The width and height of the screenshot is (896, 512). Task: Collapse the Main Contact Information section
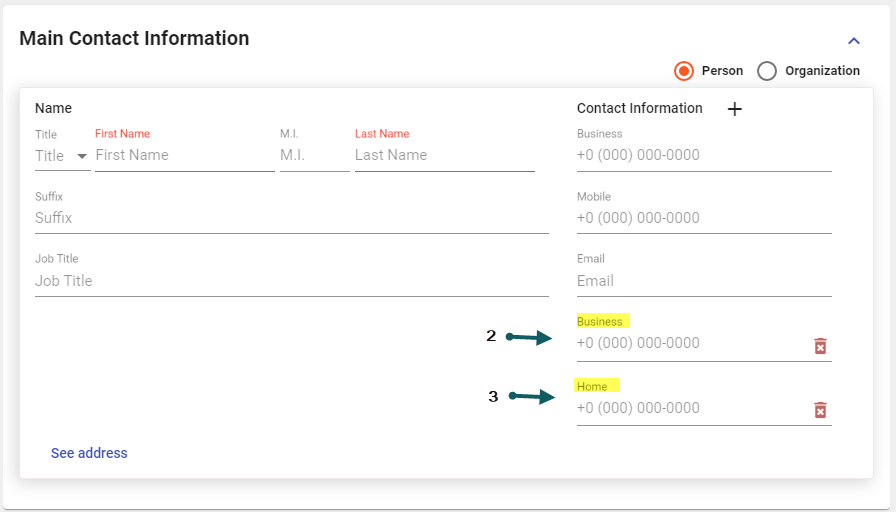(854, 41)
